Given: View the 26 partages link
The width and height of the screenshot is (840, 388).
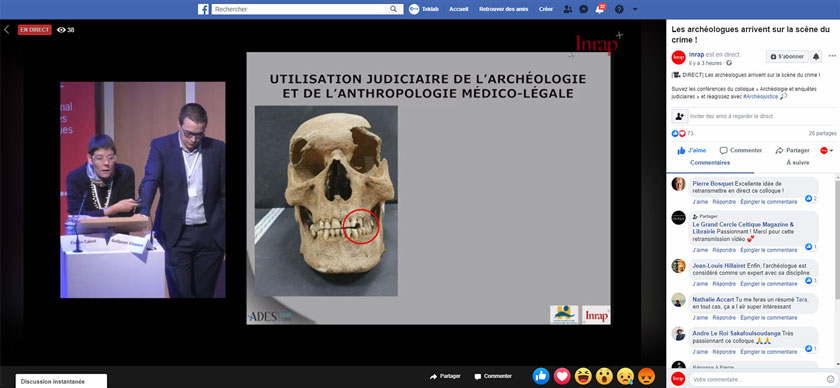Looking at the screenshot, I should [822, 133].
